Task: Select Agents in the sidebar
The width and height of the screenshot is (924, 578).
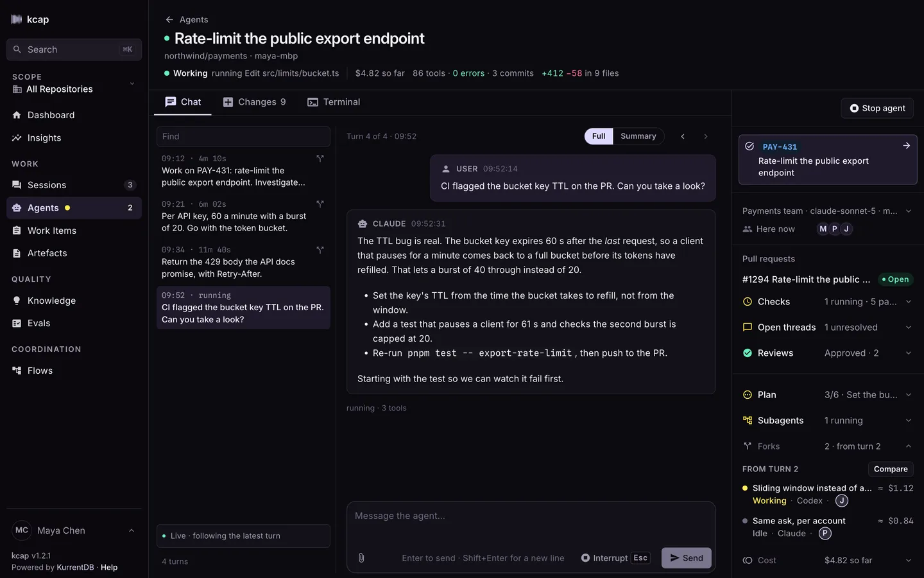Action: 74,208
